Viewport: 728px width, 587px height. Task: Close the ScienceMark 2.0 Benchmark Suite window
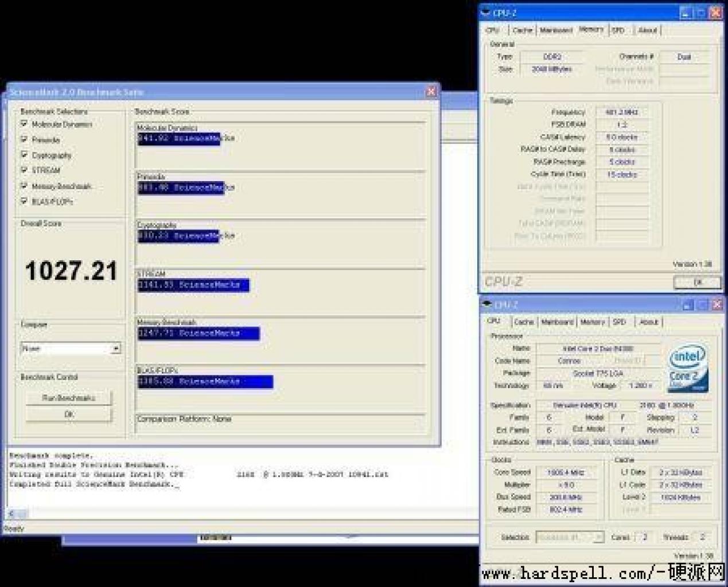(431, 91)
